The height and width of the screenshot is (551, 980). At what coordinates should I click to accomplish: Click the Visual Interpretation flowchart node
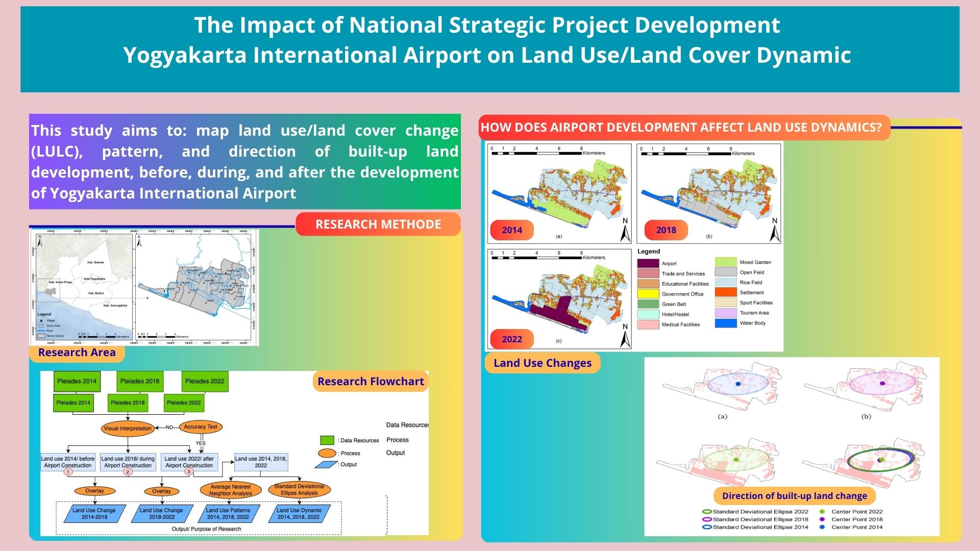click(x=128, y=429)
